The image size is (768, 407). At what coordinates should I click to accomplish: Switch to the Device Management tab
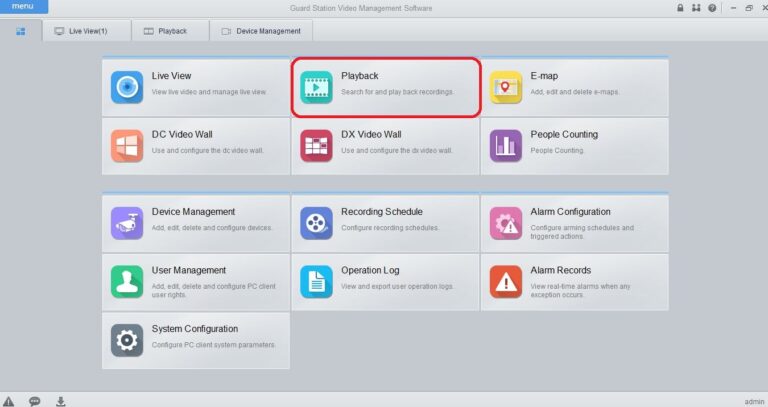[260, 31]
